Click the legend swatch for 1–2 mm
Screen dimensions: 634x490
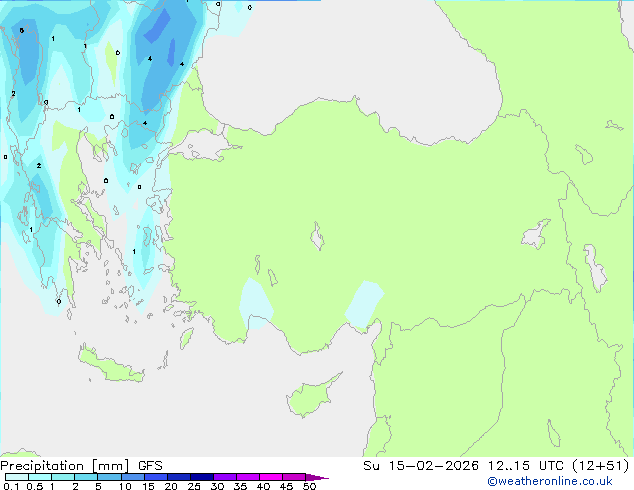[x=63, y=477]
